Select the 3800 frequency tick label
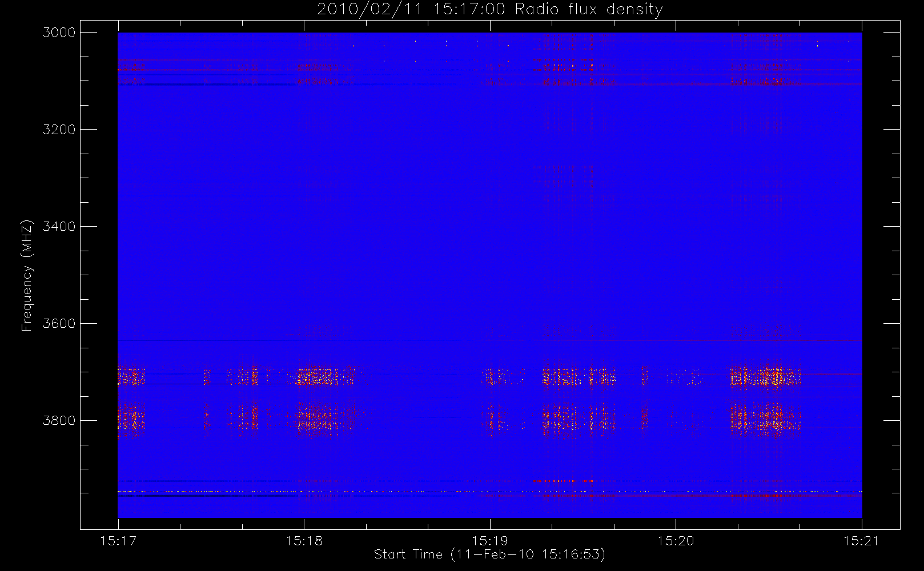The image size is (924, 571). [59, 421]
